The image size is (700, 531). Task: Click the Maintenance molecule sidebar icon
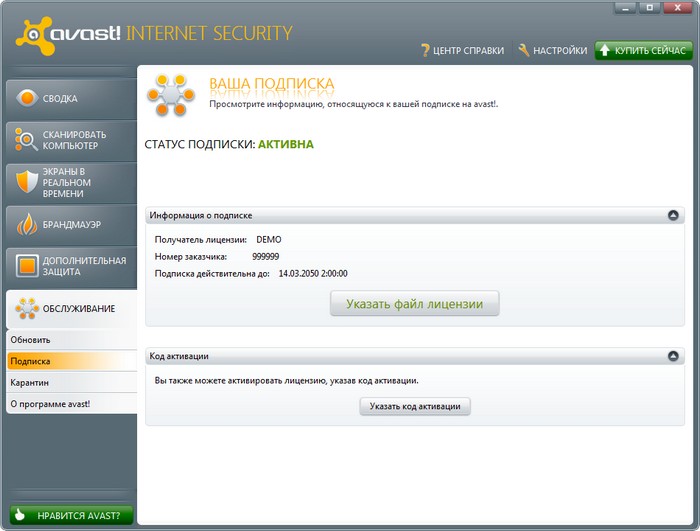point(27,308)
